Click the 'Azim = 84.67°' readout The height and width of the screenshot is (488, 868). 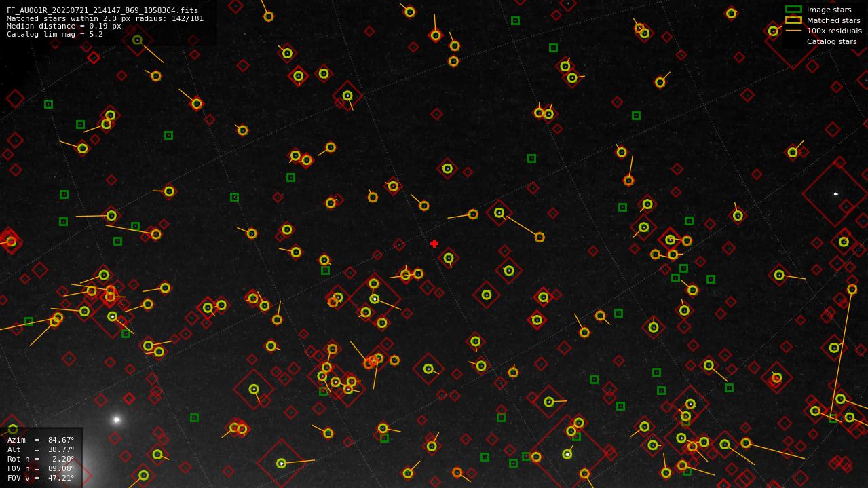pos(41,440)
